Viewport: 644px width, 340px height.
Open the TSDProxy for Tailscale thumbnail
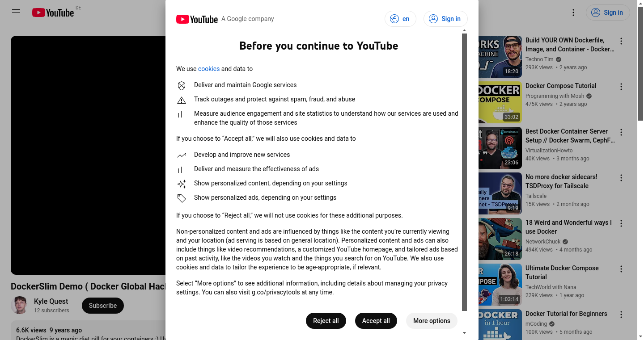500,193
